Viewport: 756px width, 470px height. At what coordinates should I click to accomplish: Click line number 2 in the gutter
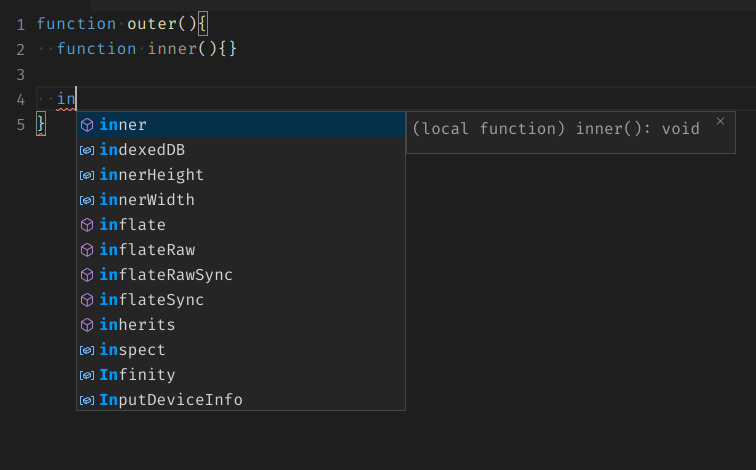[21, 50]
